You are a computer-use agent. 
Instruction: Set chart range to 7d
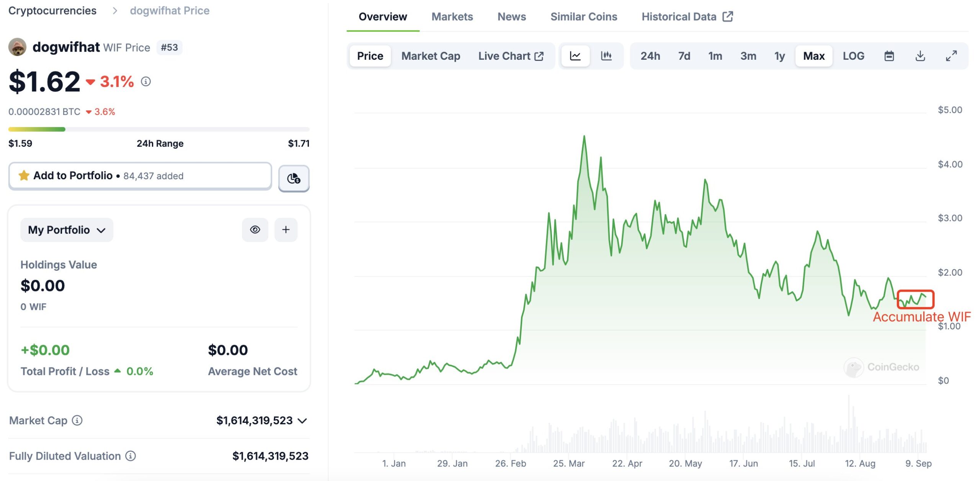[684, 56]
